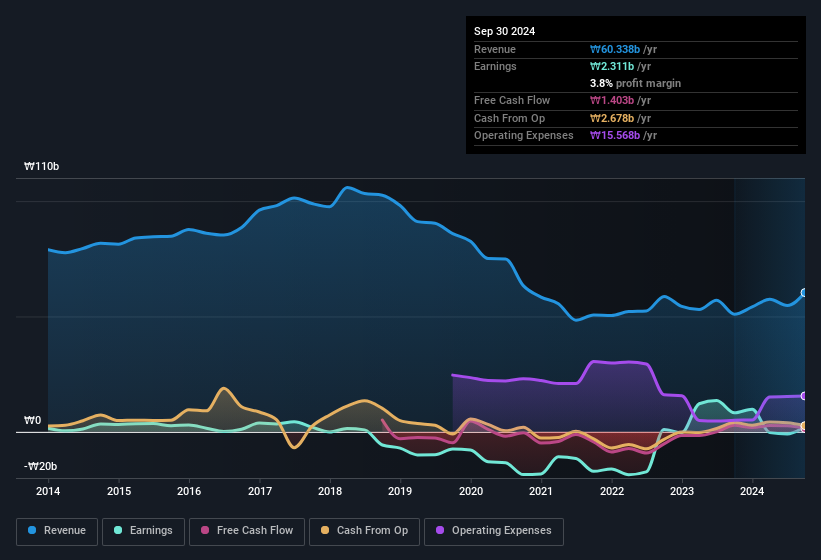Select the 2020 x-axis label
The image size is (821, 560).
[471, 491]
